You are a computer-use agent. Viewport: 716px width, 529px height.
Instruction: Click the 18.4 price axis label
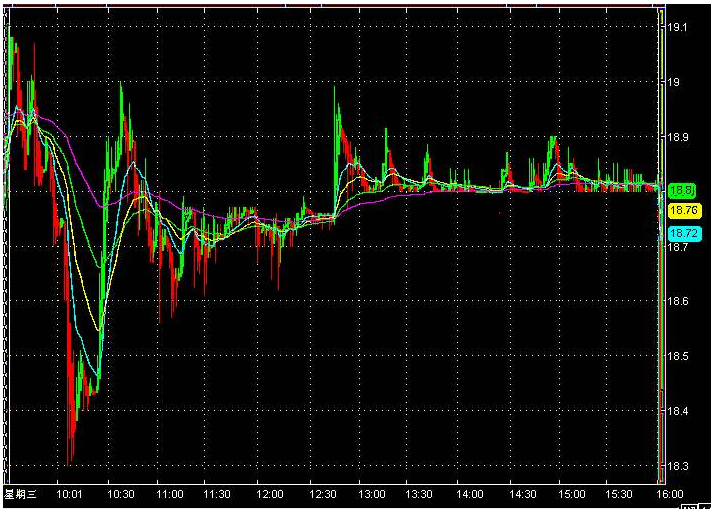678,411
